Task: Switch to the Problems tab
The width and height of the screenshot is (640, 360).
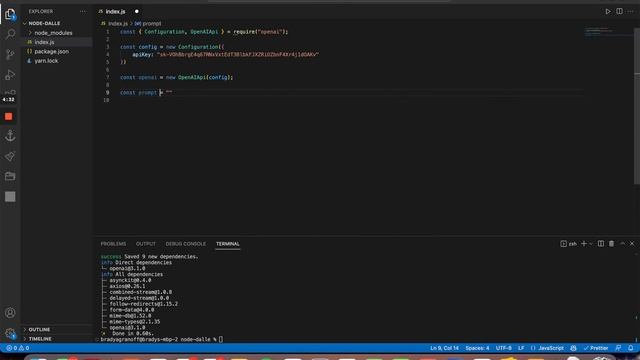Action: [x=113, y=244]
